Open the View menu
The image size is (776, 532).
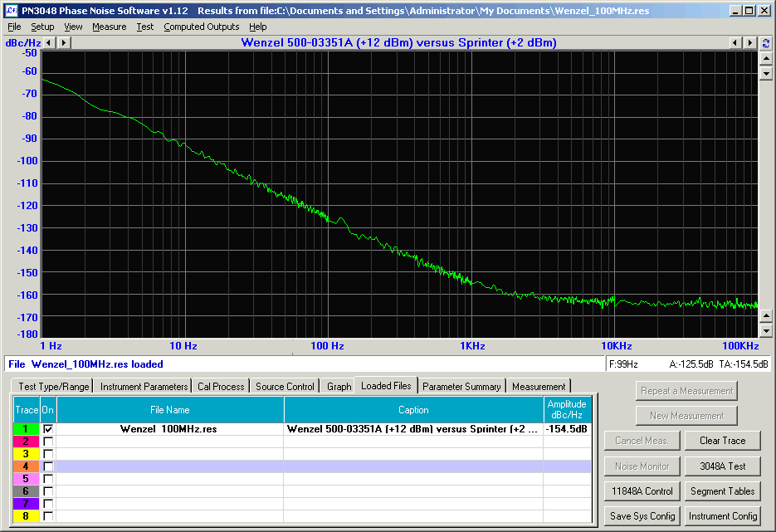pos(73,27)
